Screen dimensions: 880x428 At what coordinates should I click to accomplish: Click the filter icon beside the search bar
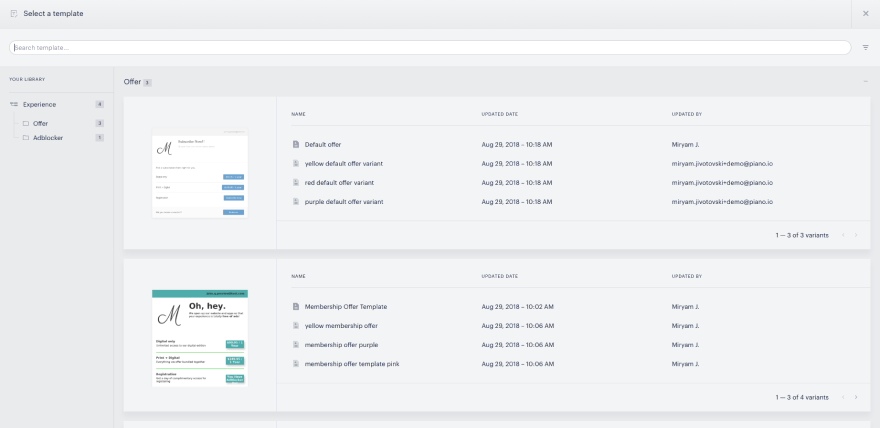865,48
